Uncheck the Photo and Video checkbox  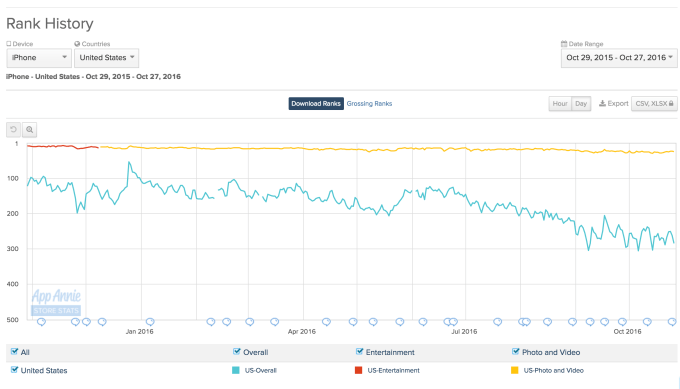(x=515, y=352)
